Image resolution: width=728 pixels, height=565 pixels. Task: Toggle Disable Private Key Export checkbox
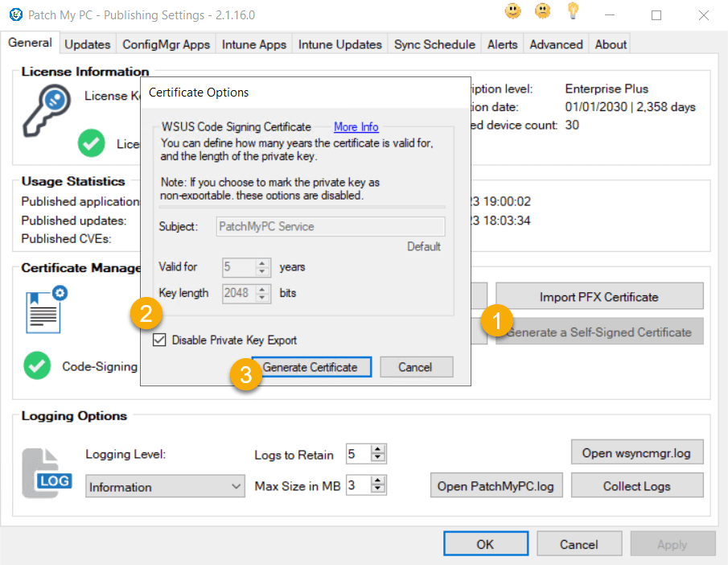coord(159,340)
